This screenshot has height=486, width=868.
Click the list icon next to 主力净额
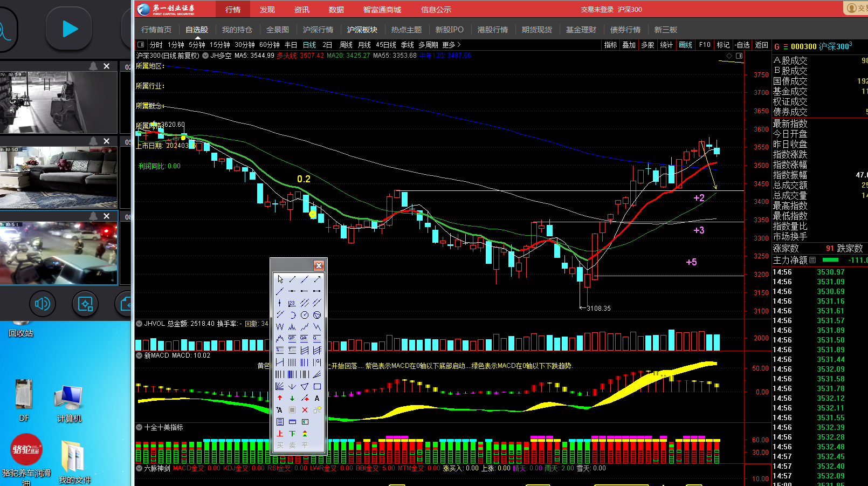coord(812,261)
